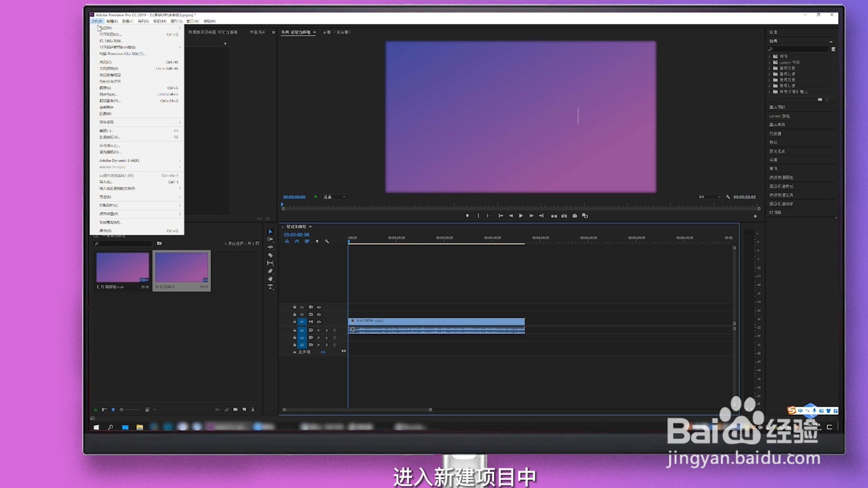Step forward one frame in Program monitor

(x=531, y=216)
